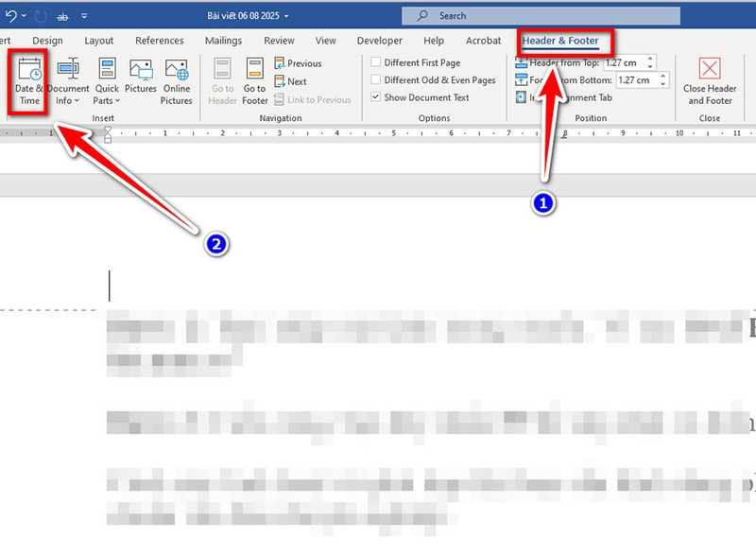
Task: Uncheck Show Document Text
Action: (x=420, y=97)
